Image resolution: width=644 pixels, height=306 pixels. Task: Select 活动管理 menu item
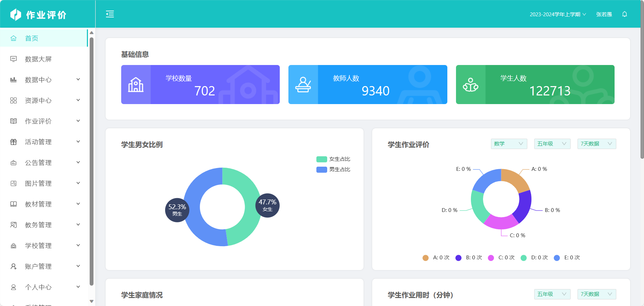pos(44,142)
